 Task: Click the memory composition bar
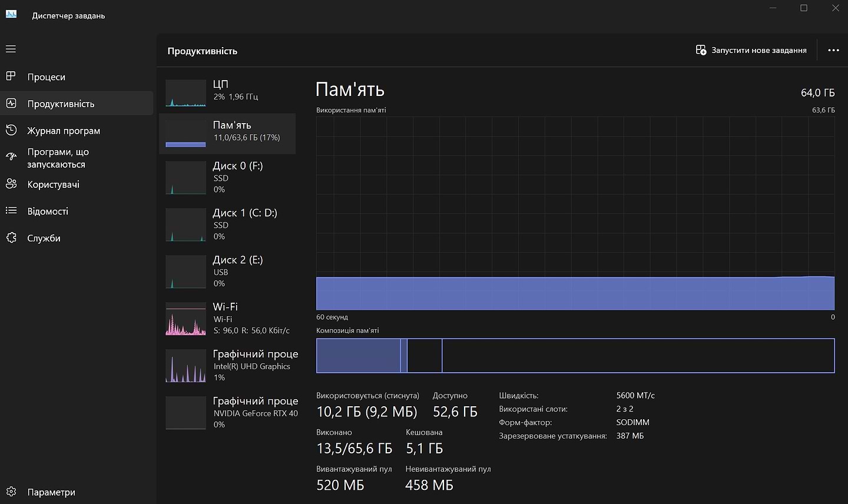[575, 356]
